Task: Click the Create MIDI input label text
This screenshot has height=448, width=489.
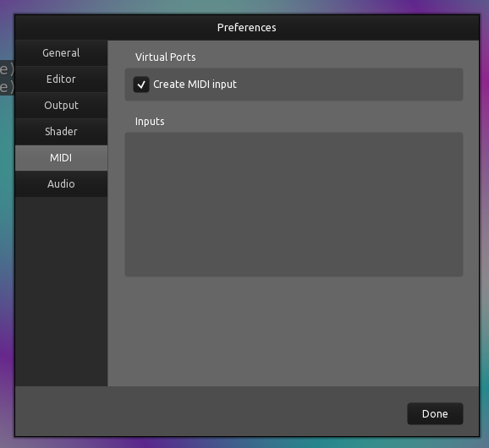Action: click(195, 85)
